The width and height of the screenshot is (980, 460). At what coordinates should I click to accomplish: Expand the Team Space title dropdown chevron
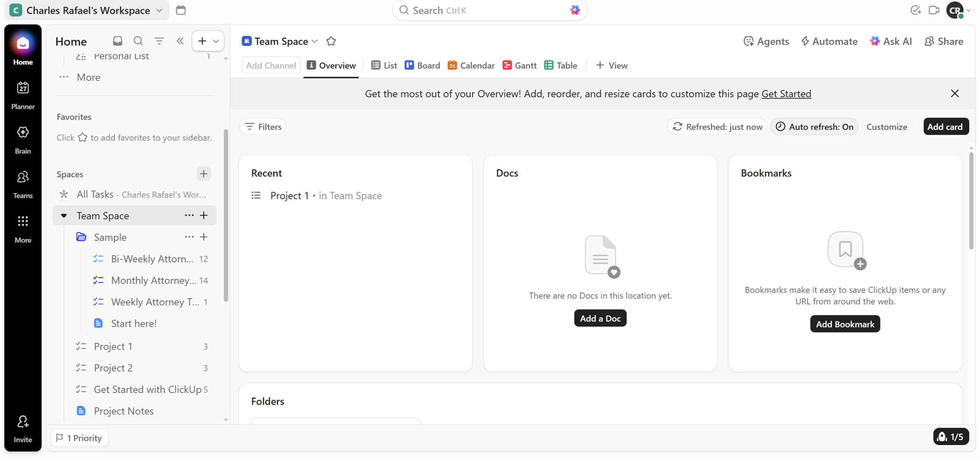click(x=315, y=41)
